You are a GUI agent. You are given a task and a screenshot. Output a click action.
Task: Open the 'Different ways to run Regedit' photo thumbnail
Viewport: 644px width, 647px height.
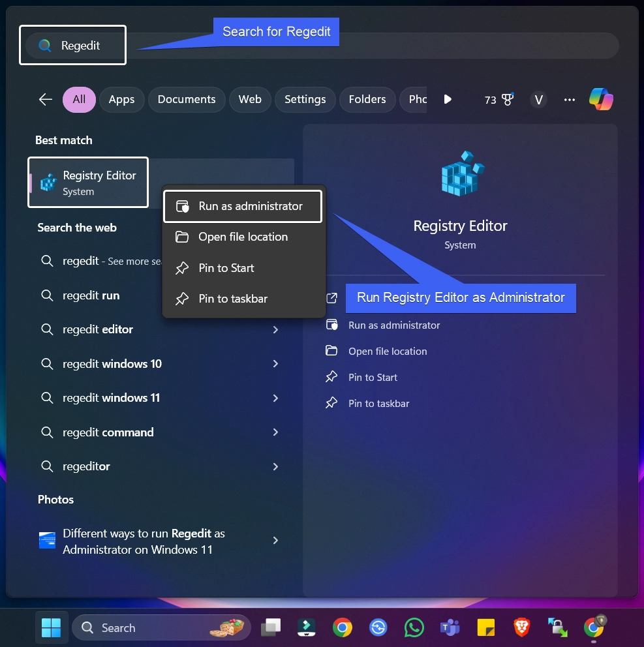[x=47, y=541]
